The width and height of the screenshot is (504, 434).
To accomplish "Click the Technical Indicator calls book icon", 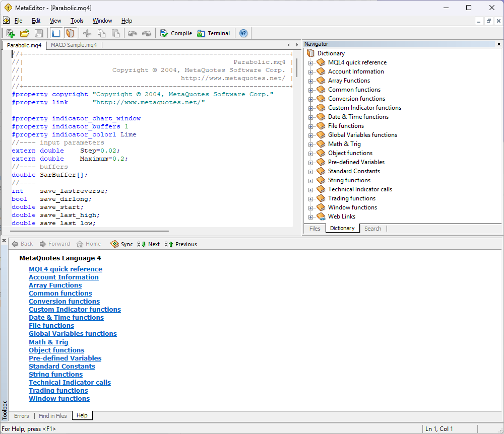I will tap(321, 189).
